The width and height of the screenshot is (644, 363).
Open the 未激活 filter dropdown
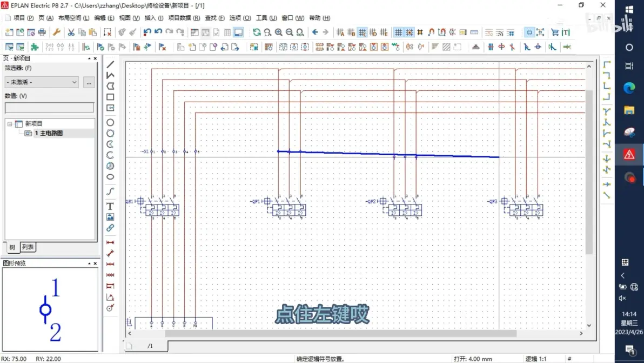coord(42,82)
